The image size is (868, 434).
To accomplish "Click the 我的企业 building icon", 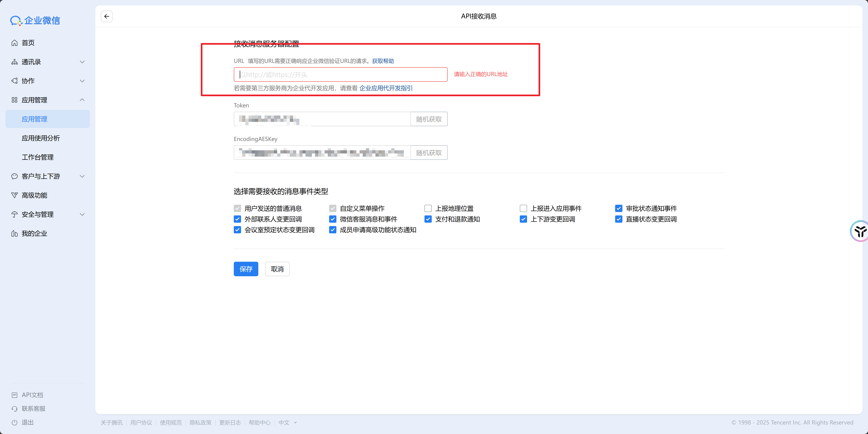I will pos(15,234).
